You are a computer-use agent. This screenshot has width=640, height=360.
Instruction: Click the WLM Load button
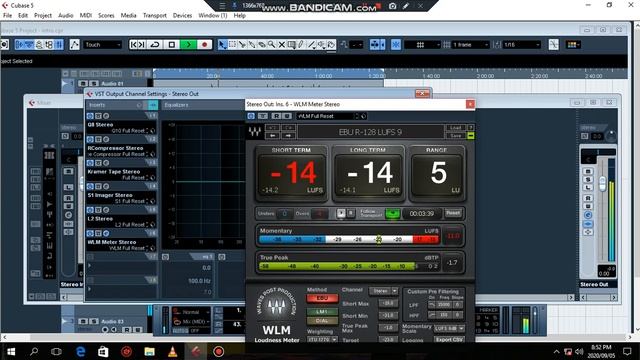click(456, 128)
